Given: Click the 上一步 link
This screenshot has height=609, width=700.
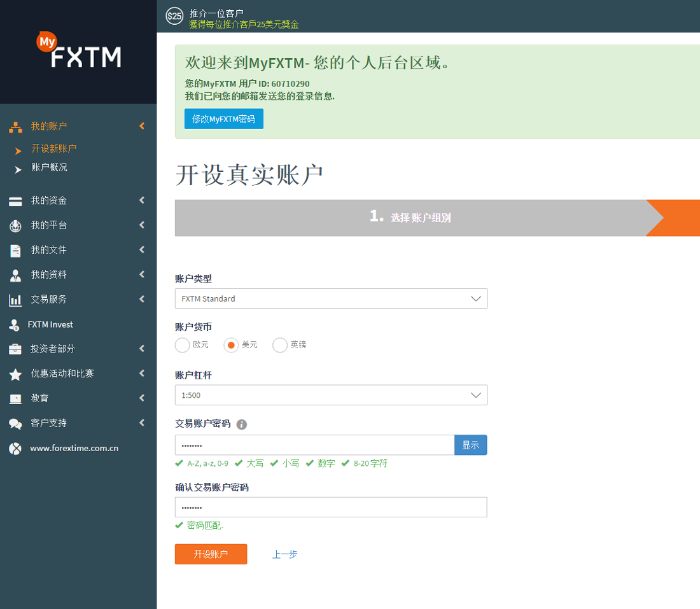Looking at the screenshot, I should point(285,554).
